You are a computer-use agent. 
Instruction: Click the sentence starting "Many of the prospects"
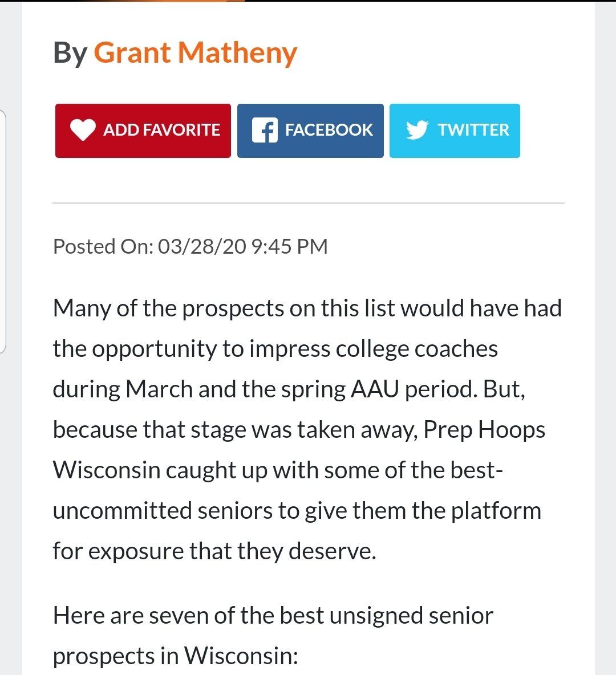(x=307, y=308)
